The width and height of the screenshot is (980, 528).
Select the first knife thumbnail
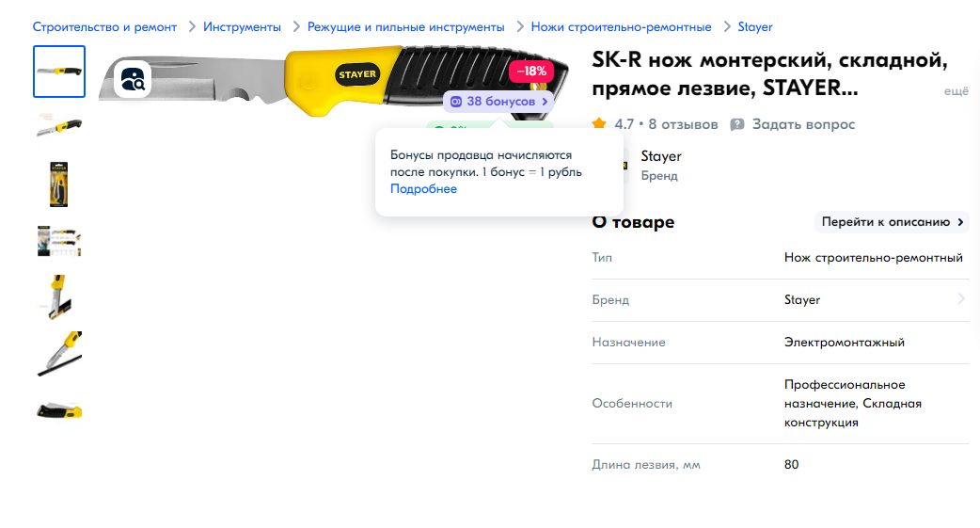click(x=59, y=72)
